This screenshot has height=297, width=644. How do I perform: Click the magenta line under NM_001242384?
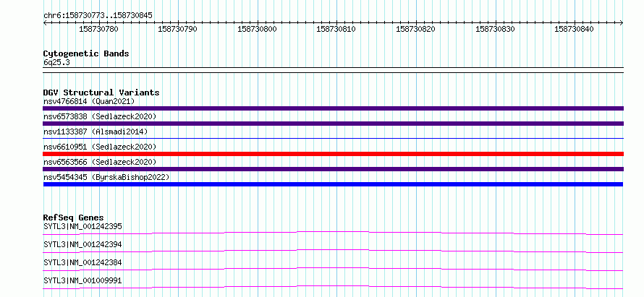[x=333, y=269]
